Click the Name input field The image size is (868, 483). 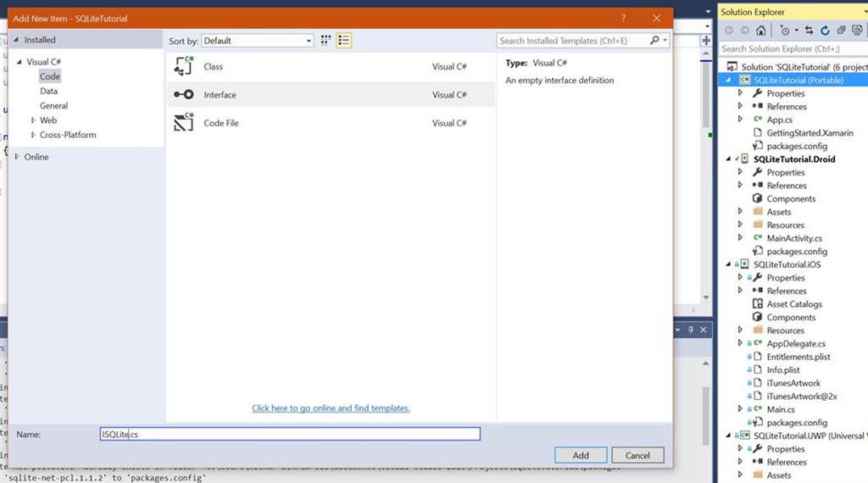[290, 434]
